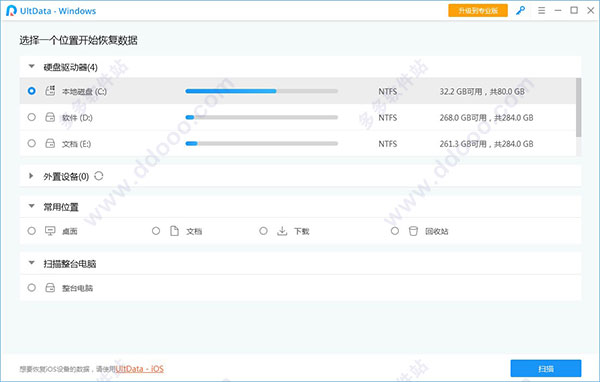Open the register key icon
Viewport: 600px width, 382px height.
[520, 11]
